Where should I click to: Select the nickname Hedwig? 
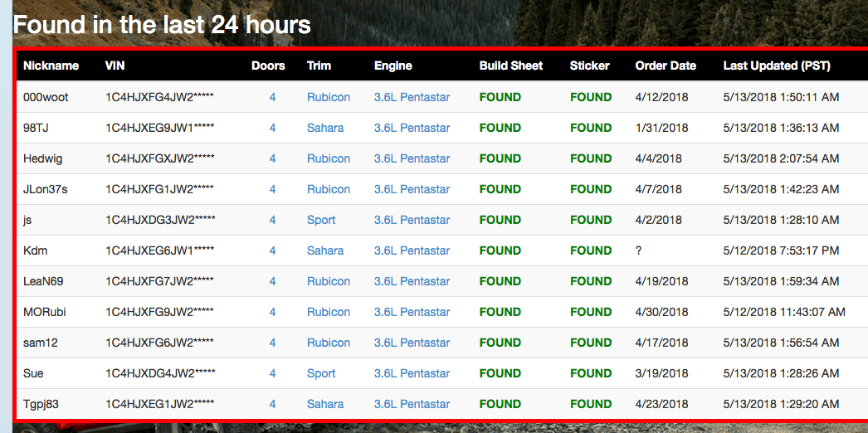click(x=42, y=158)
